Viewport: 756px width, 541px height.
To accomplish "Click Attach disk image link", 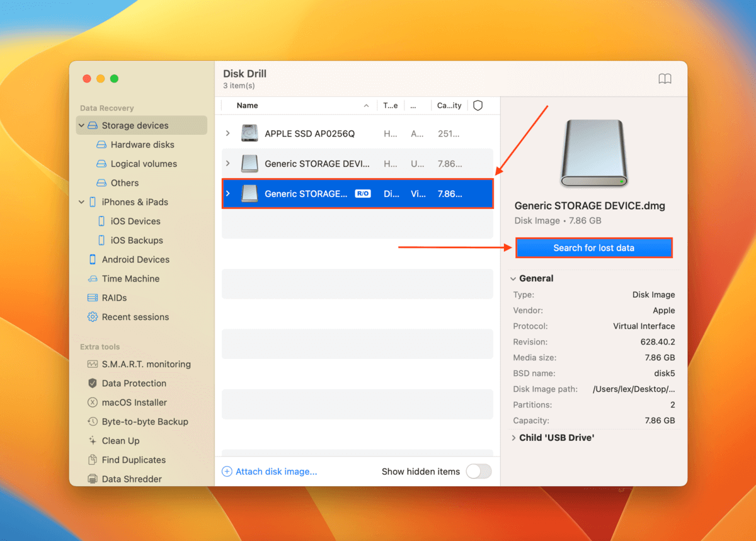I will (276, 471).
